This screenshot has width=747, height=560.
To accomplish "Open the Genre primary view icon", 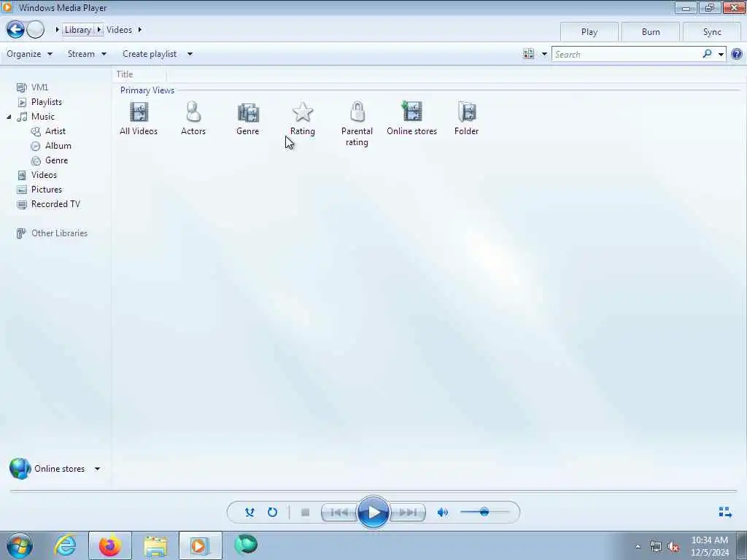I will [x=248, y=119].
